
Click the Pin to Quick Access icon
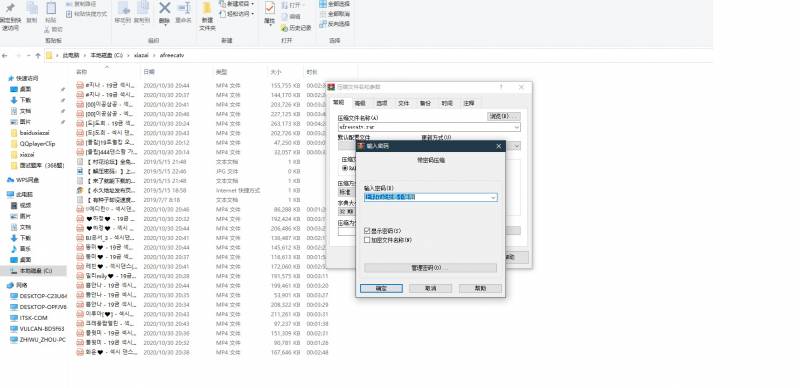(10, 8)
